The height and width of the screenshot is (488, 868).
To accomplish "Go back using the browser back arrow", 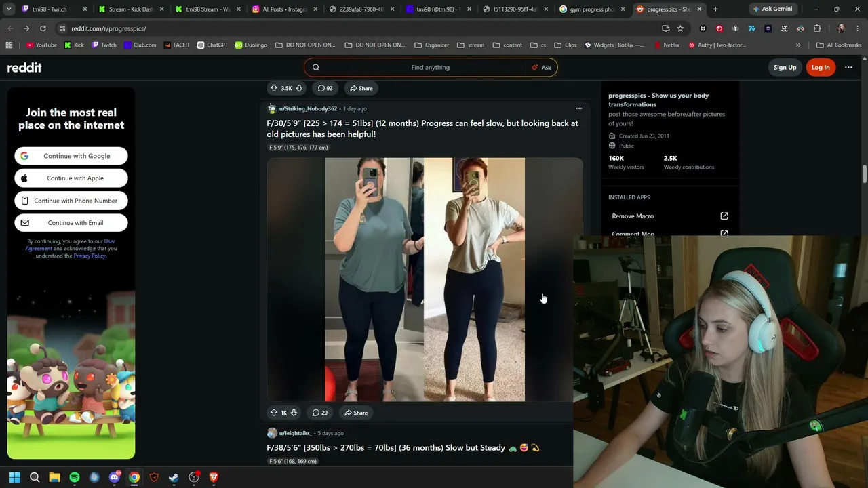I will click(10, 28).
